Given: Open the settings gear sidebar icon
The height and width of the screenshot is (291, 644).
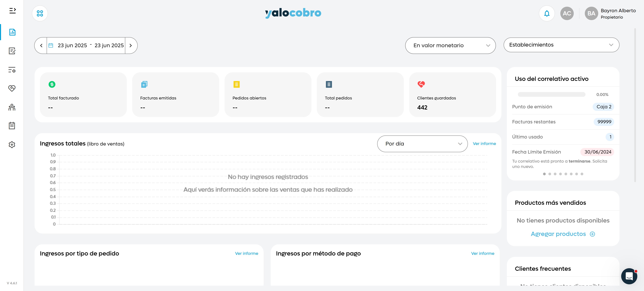Looking at the screenshot, I should click(x=12, y=144).
